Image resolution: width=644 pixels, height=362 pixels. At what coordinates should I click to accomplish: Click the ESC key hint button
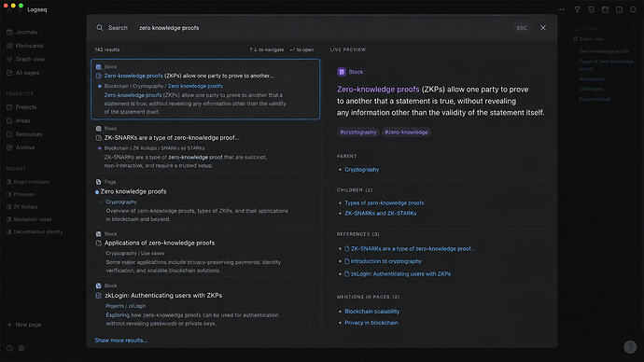(522, 28)
